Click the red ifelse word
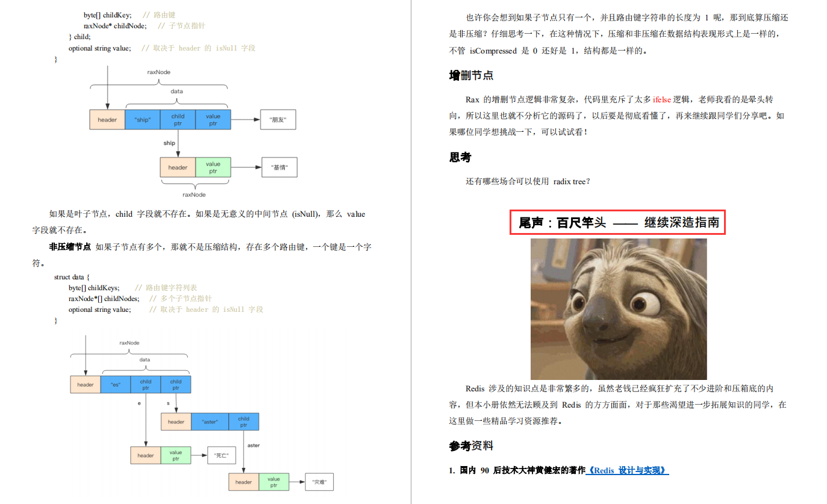 pyautogui.click(x=662, y=99)
